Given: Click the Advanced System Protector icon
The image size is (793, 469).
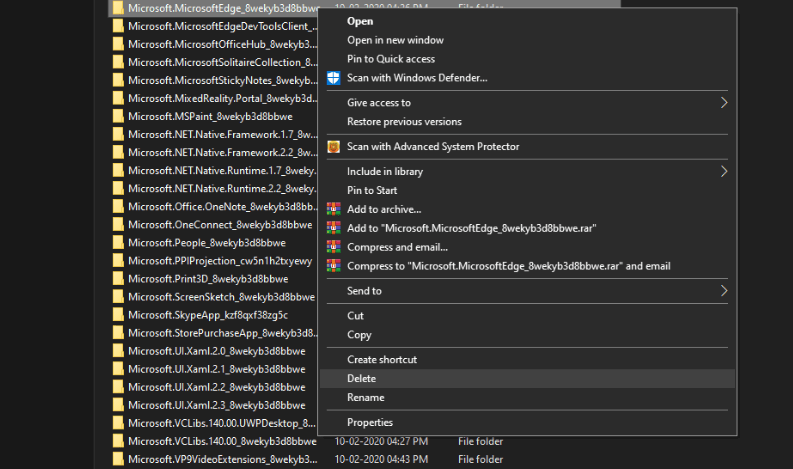Looking at the screenshot, I should (334, 147).
